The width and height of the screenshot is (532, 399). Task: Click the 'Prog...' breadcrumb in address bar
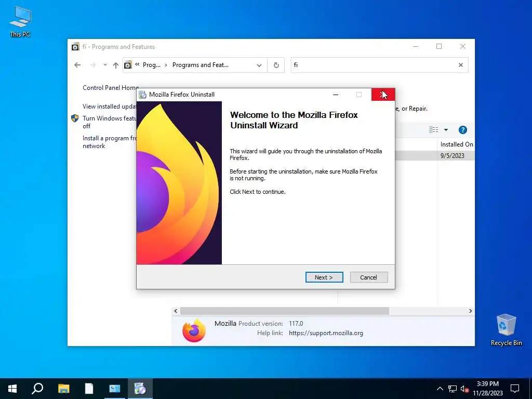(151, 65)
